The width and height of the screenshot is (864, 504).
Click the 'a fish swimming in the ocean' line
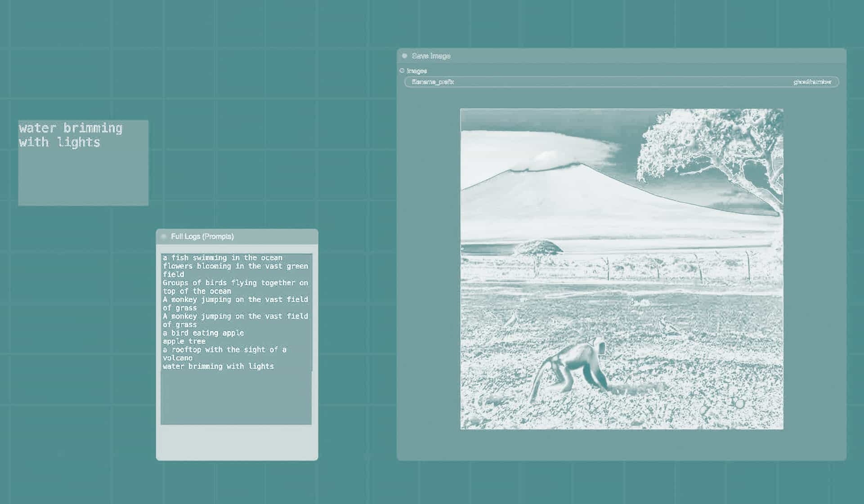click(222, 258)
